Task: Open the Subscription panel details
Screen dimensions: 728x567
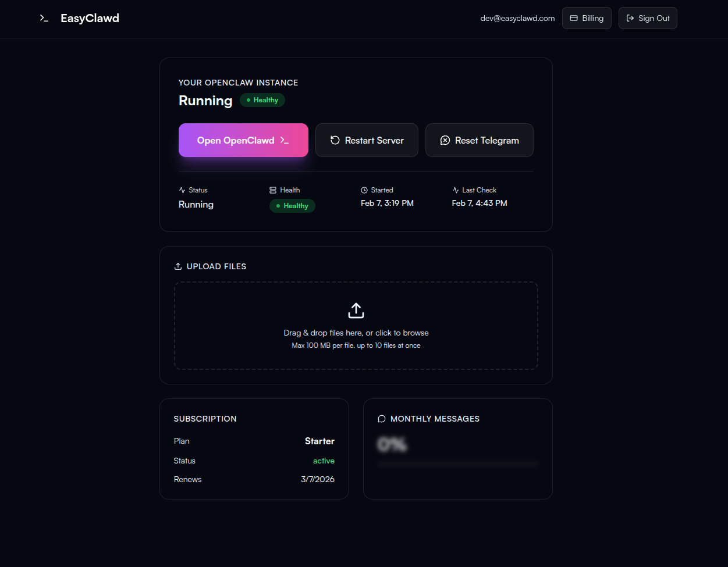Action: (x=205, y=418)
